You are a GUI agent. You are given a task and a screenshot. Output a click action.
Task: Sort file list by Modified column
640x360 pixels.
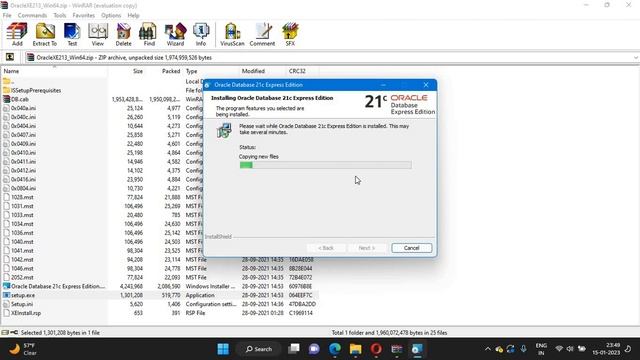[x=262, y=71]
